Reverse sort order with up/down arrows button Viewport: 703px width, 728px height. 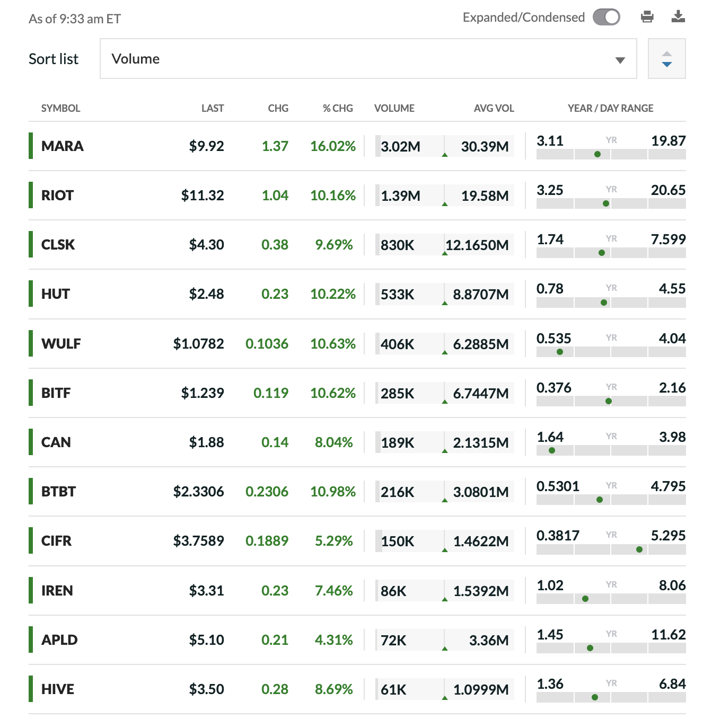667,58
